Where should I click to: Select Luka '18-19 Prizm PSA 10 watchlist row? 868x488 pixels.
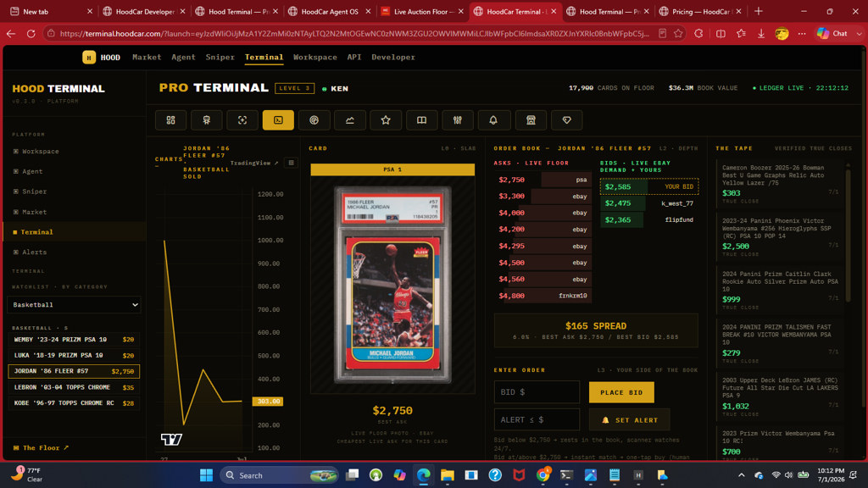tap(74, 355)
